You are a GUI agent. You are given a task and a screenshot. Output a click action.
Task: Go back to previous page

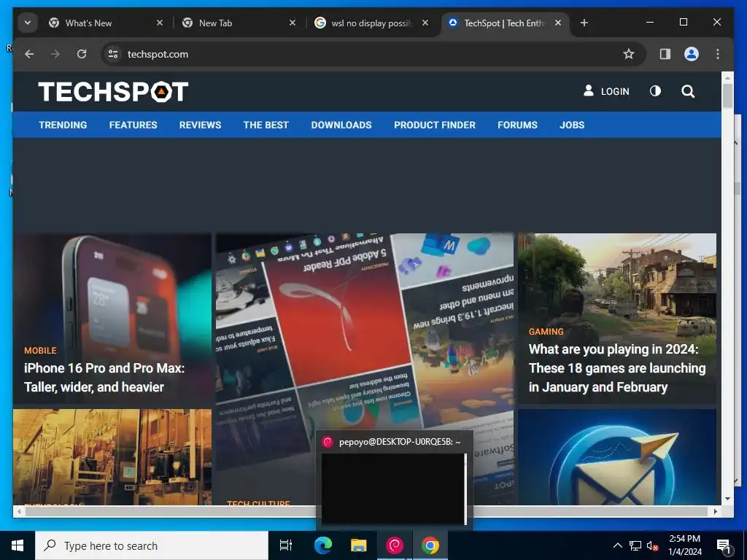coord(29,54)
